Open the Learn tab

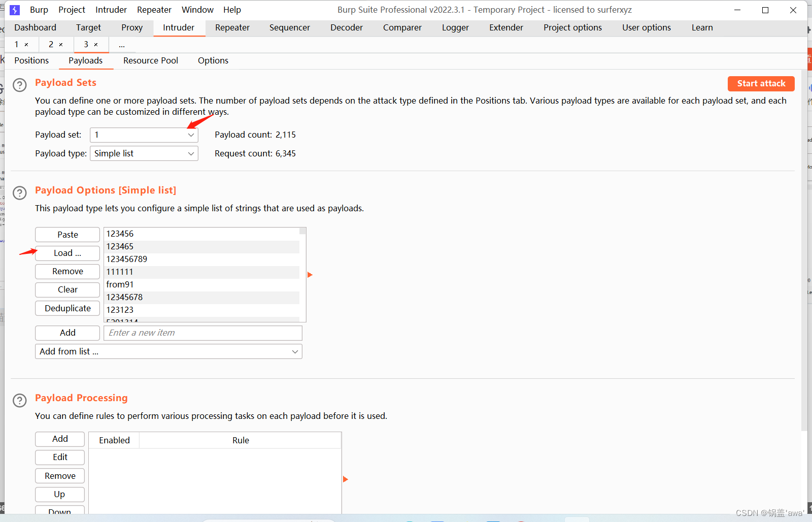pyautogui.click(x=702, y=27)
